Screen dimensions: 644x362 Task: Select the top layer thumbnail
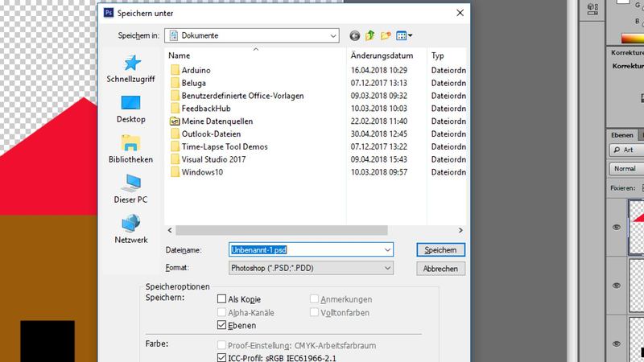[636, 227]
